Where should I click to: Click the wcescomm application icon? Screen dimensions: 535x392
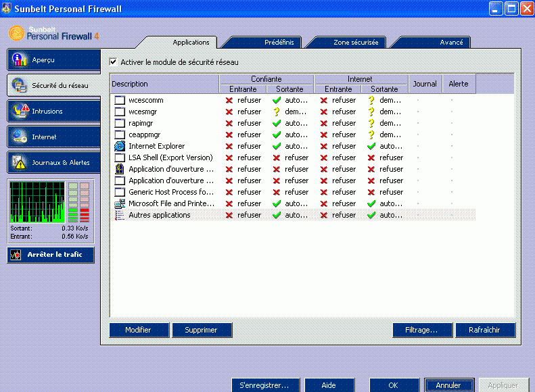point(120,100)
